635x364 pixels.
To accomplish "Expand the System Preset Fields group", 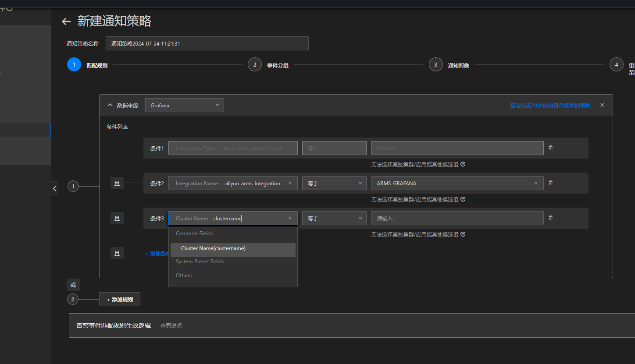I will (x=200, y=262).
